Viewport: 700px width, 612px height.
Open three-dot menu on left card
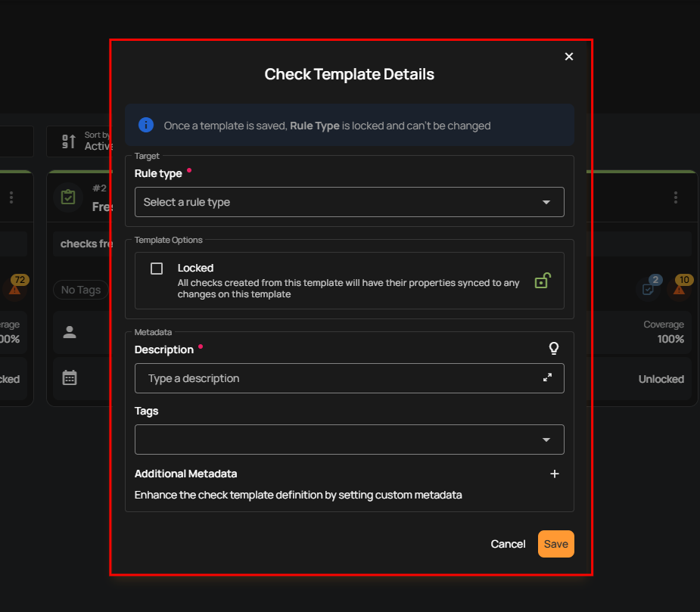click(x=11, y=197)
